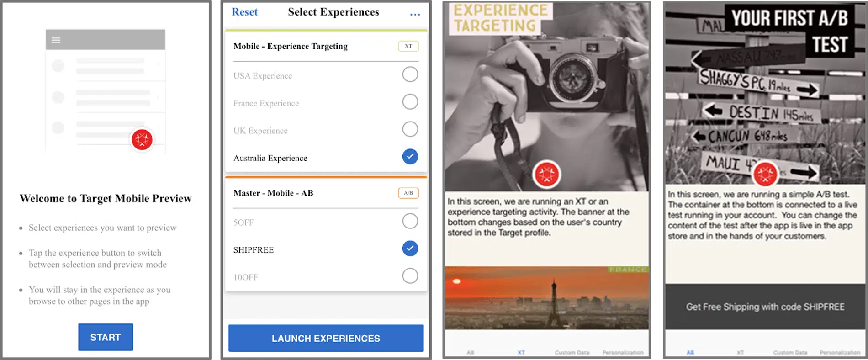Screen dimensions: 868x360
Task: Click hamburger menu icon in welcome illustration
Action: point(56,40)
